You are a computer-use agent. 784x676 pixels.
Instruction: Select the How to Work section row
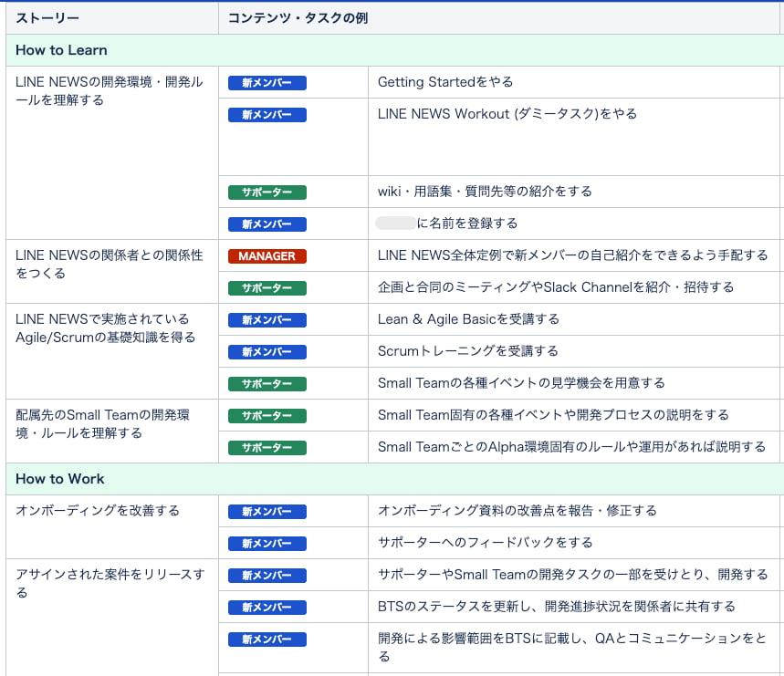[x=395, y=479]
